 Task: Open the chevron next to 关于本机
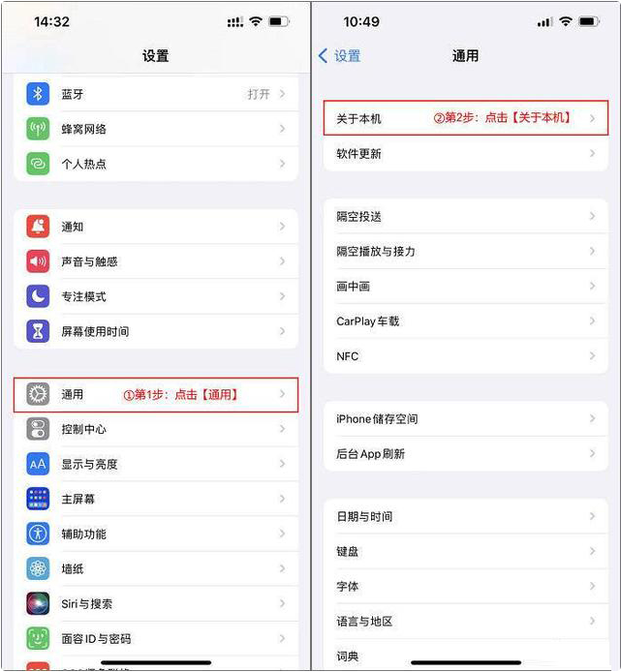click(x=592, y=118)
